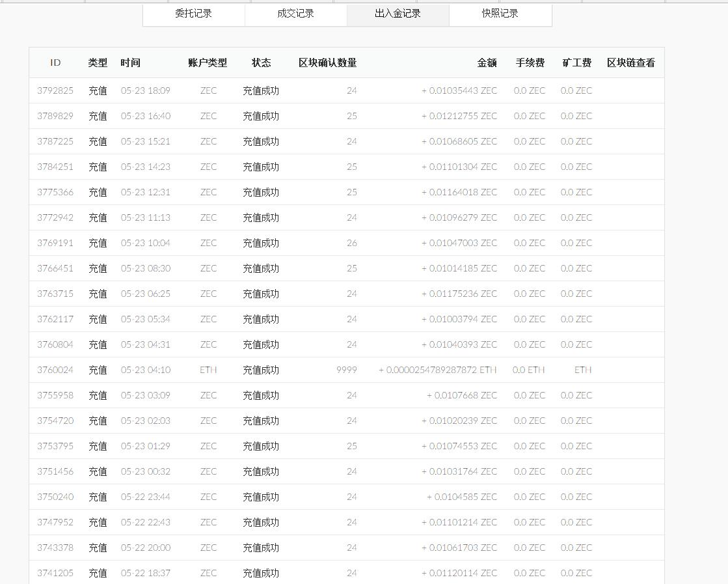The width and height of the screenshot is (728, 584).
Task: Open the 区块链查看 column header
Action: [x=630, y=63]
